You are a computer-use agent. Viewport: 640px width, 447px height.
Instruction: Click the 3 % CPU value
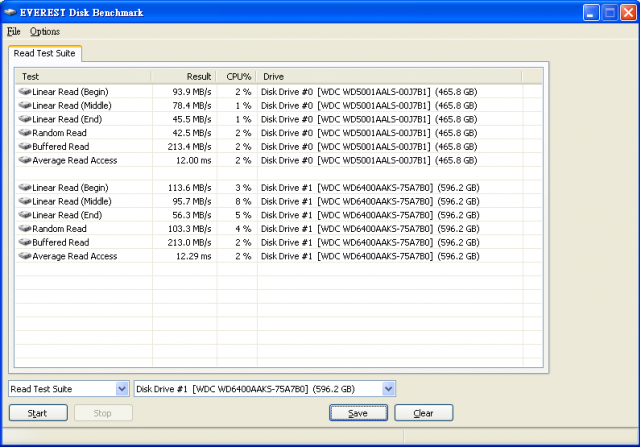pos(243,188)
